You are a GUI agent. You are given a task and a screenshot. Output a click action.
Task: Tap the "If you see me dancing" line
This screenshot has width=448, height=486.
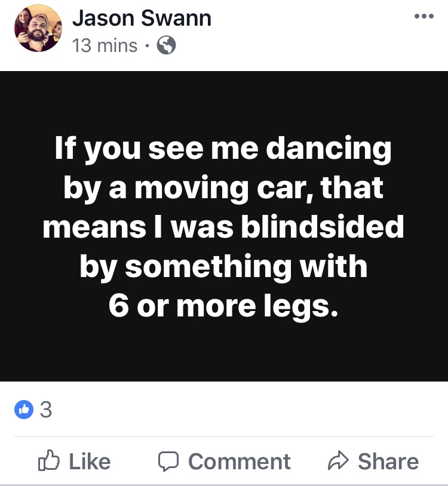tap(223, 150)
